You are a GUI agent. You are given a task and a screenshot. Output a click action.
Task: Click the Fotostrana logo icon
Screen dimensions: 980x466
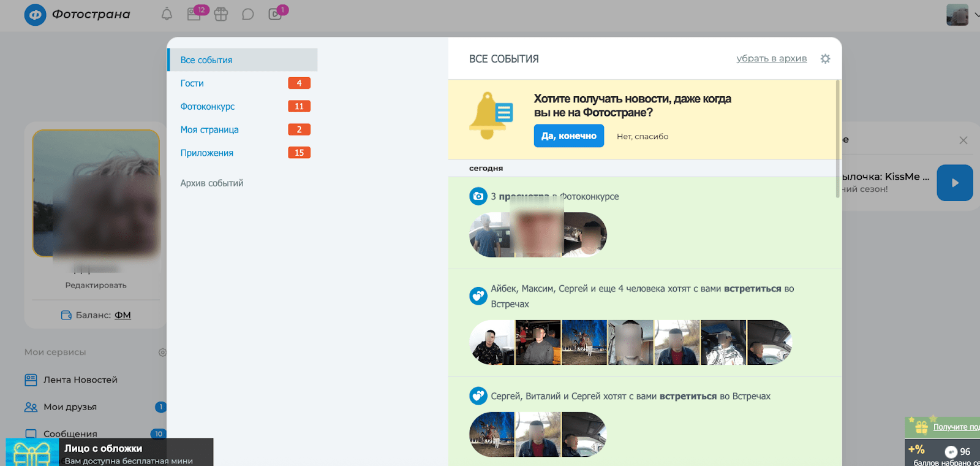pyautogui.click(x=35, y=15)
